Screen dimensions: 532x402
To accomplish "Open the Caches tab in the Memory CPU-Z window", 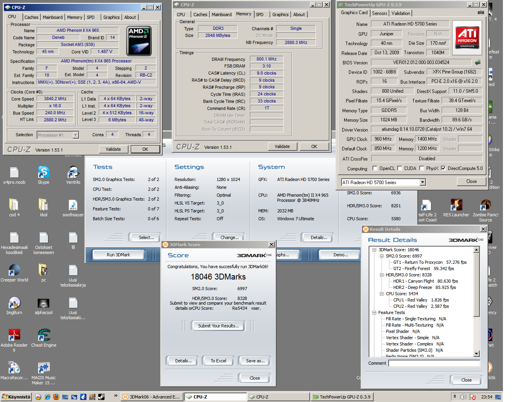I will pos(200,15).
